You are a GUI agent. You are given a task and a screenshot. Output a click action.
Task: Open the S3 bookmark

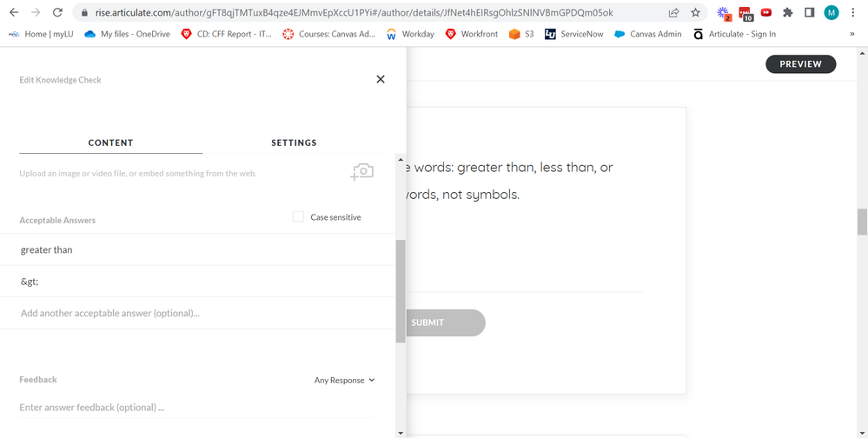[521, 34]
